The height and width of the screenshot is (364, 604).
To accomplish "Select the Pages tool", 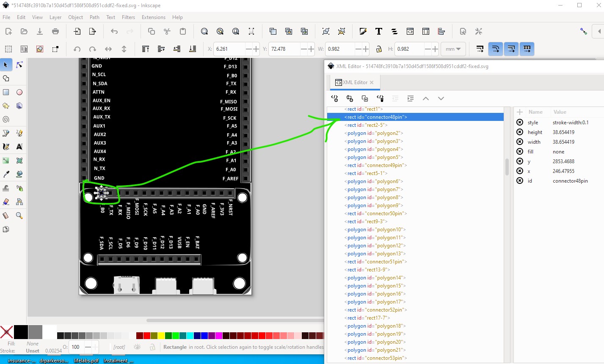I will coord(6,230).
